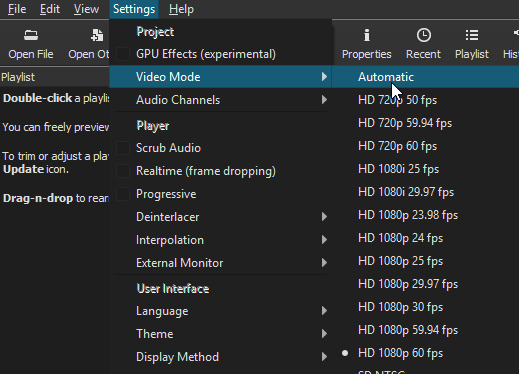Open the Properties panel icon
The width and height of the screenshot is (519, 374).
click(367, 35)
